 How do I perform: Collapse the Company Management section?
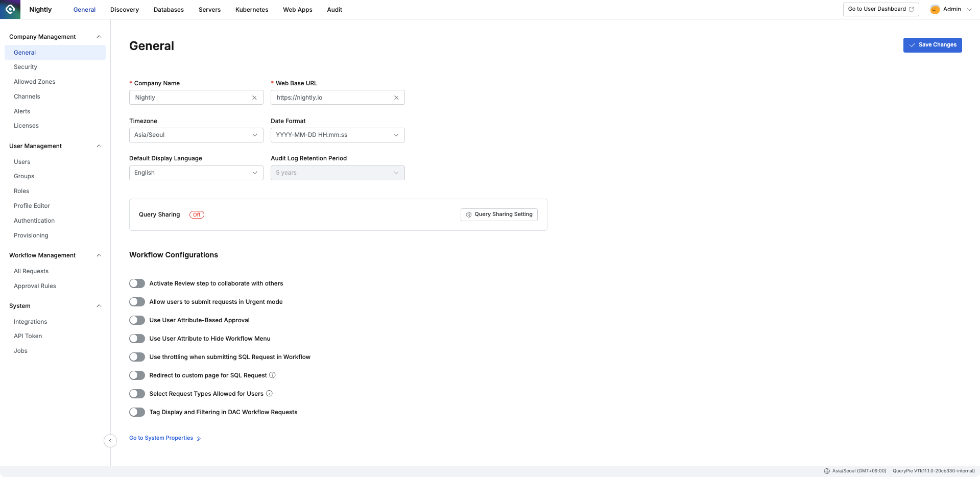point(99,37)
